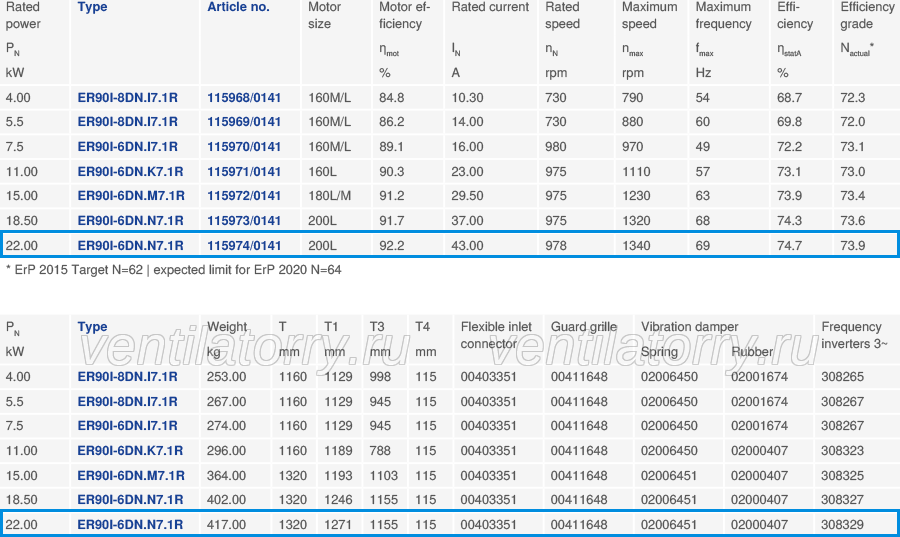Click ER90I-6DN.I7.1R type beside article 115970/0141
This screenshot has height=537, width=900.
pyautogui.click(x=127, y=147)
